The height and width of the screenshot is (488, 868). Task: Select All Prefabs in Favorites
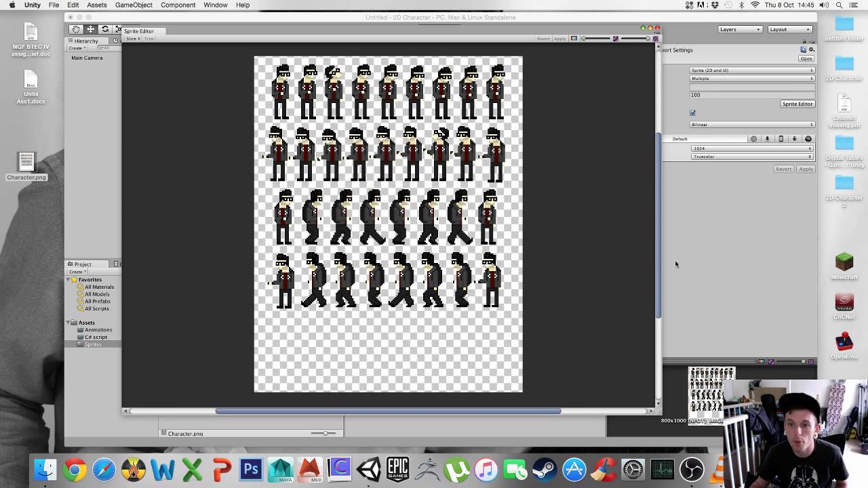(97, 302)
